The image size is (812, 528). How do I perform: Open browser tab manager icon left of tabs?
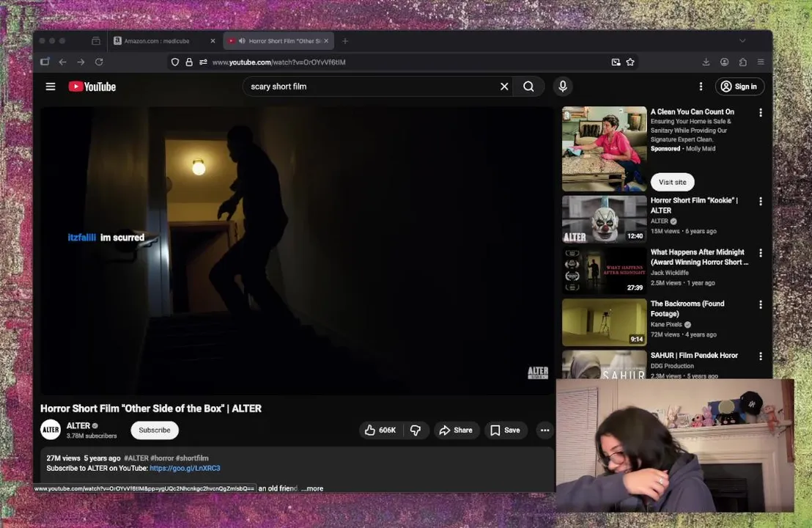click(96, 41)
